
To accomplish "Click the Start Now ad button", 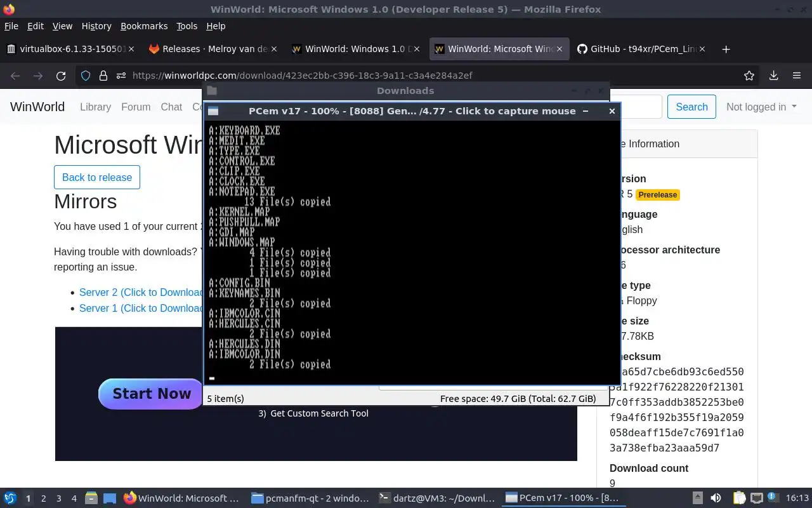I will click(151, 394).
